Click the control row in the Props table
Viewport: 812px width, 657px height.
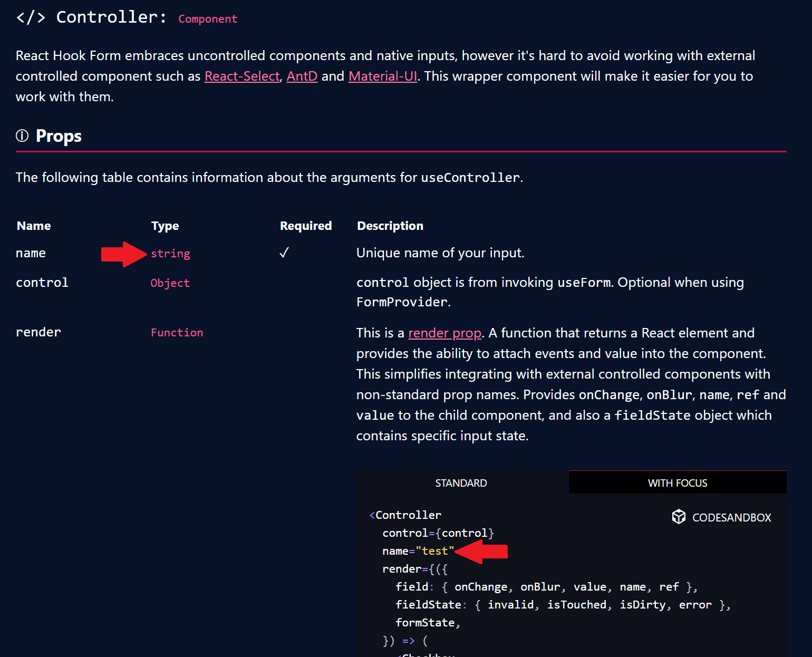click(42, 283)
